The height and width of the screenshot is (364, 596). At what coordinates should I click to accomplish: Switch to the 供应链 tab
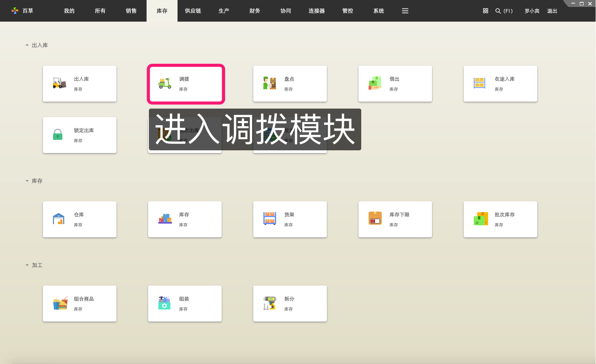193,11
